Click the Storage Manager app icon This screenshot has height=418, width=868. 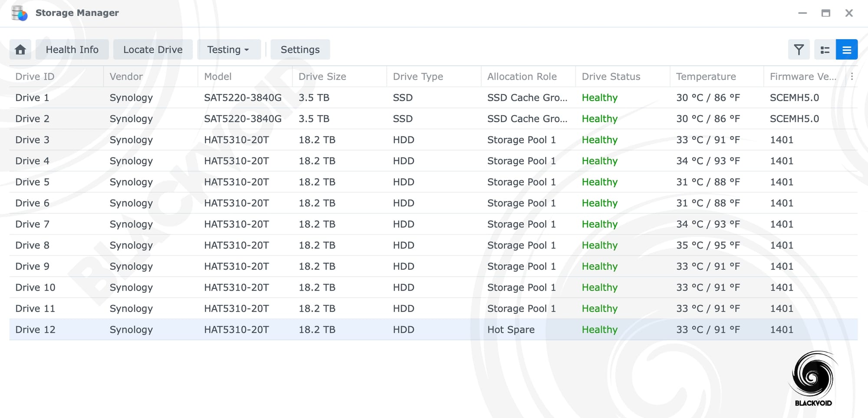point(20,13)
